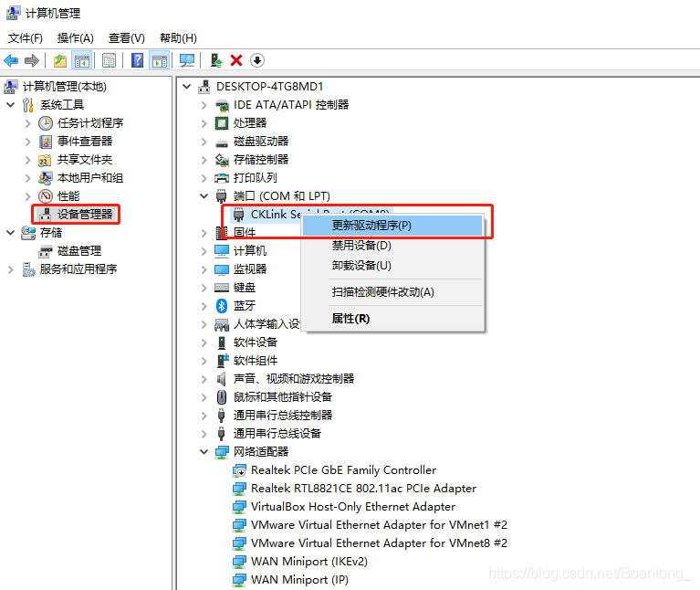Collapse the DESKTOP-4TG8MD1 root node
Viewport: 700px width, 590px height.
pyautogui.click(x=186, y=87)
